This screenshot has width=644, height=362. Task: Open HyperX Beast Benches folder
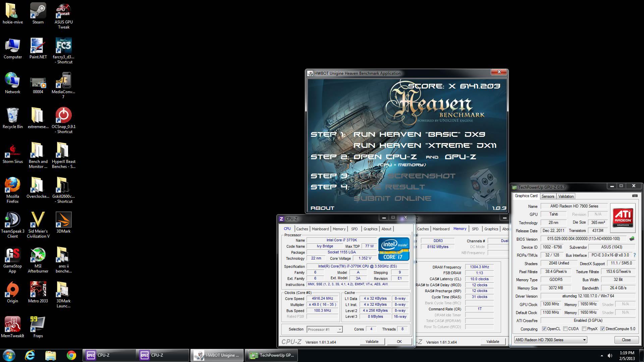point(63,155)
